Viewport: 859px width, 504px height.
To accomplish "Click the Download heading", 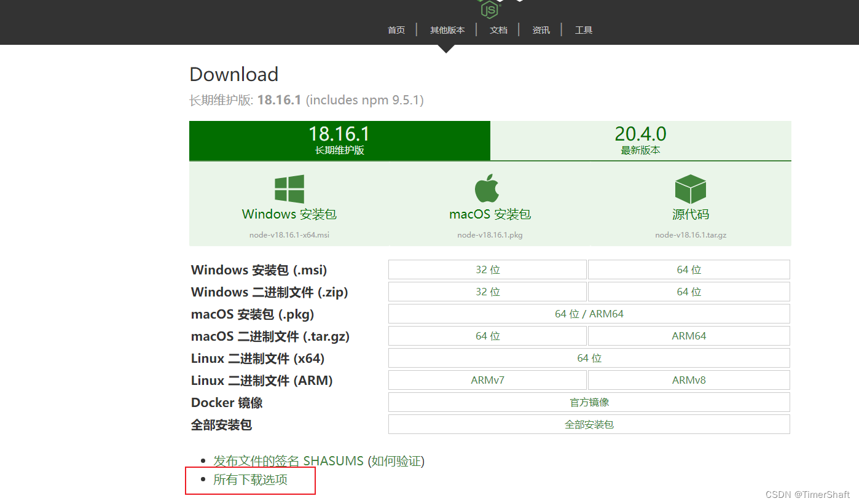I will [233, 74].
